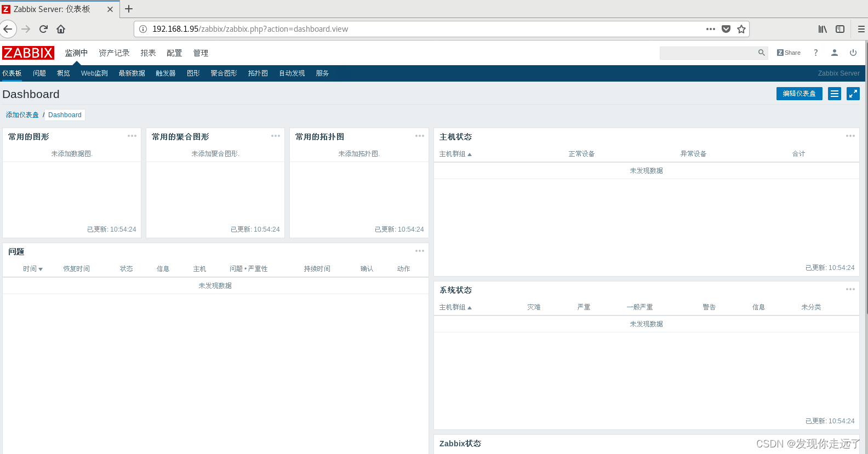
Task: Select the 触发器 submenu tab
Action: pos(165,73)
